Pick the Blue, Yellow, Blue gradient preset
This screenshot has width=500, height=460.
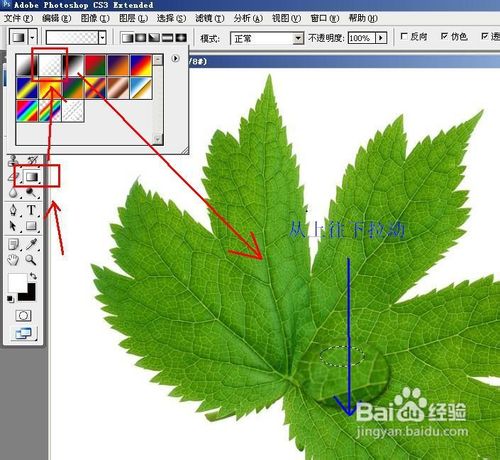(27, 88)
